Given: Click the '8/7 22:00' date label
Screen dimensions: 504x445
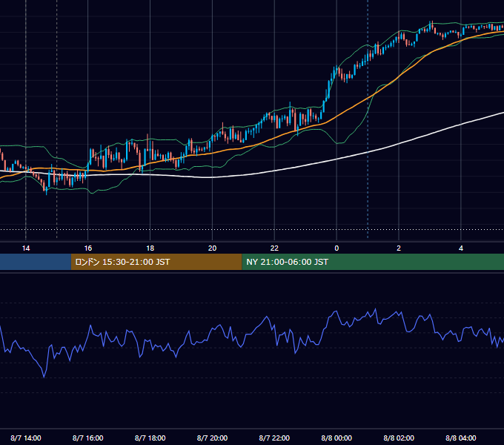Looking at the screenshot, I should [x=274, y=438].
